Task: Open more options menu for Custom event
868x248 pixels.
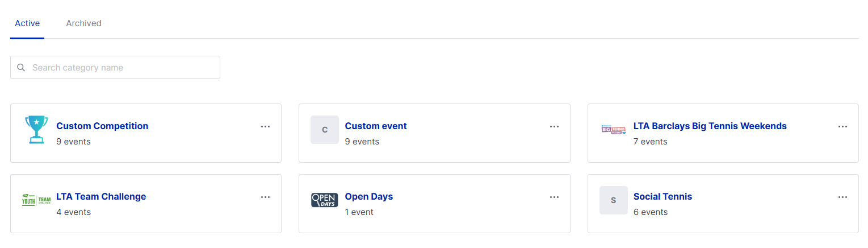Action: click(x=554, y=126)
